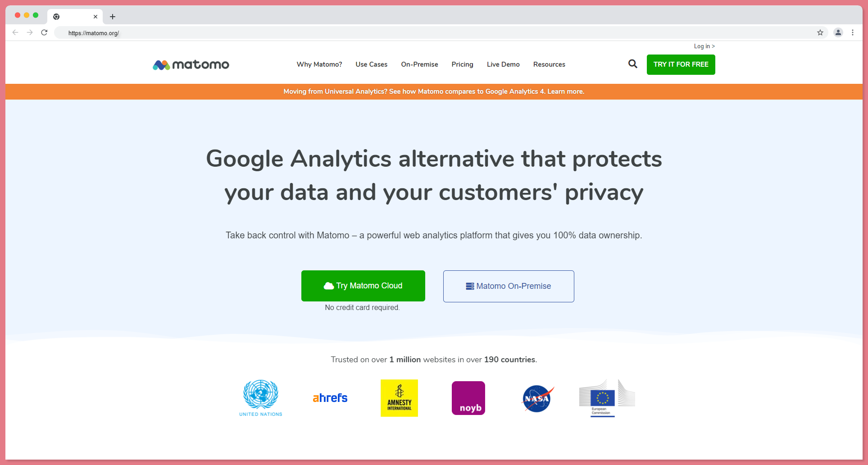
Task: Go to Pricing page
Action: 463,64
